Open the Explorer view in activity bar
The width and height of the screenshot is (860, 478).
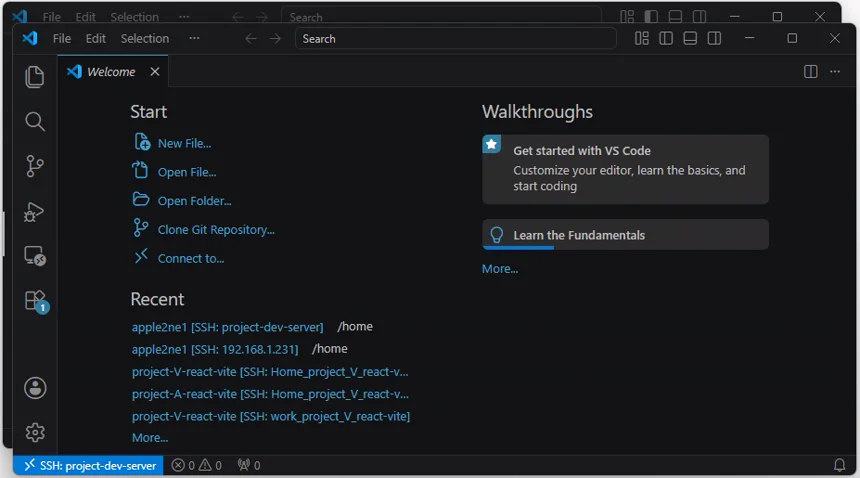(x=35, y=77)
